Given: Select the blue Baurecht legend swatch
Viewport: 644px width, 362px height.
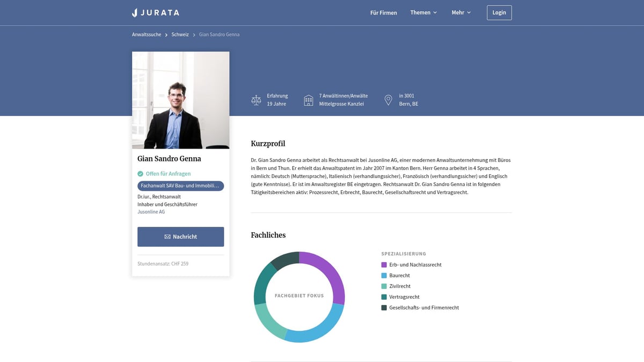Looking at the screenshot, I should [384, 276].
